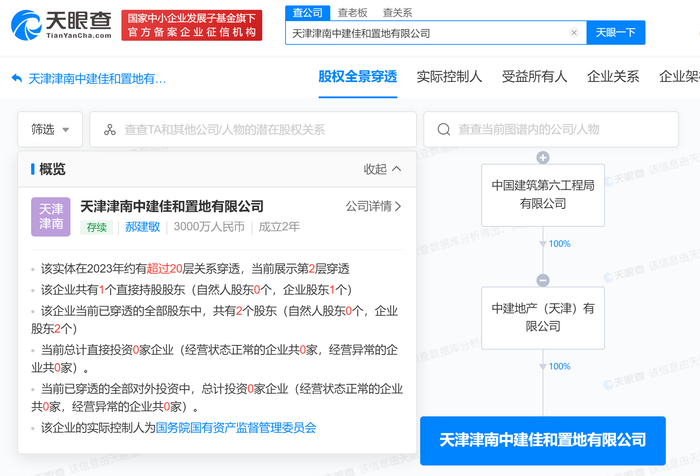Image resolution: width=700 pixels, height=476 pixels.
Task: Switch to 实际控制人 tab
Action: (x=449, y=77)
